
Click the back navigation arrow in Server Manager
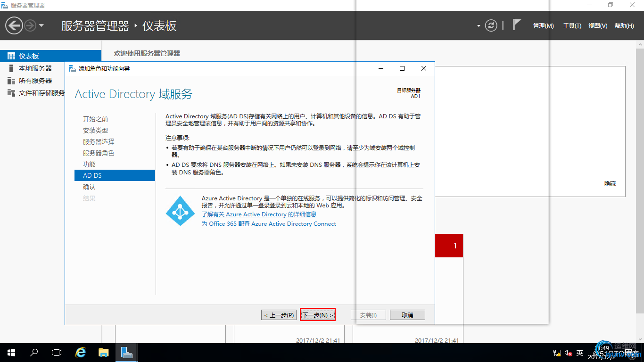(14, 25)
